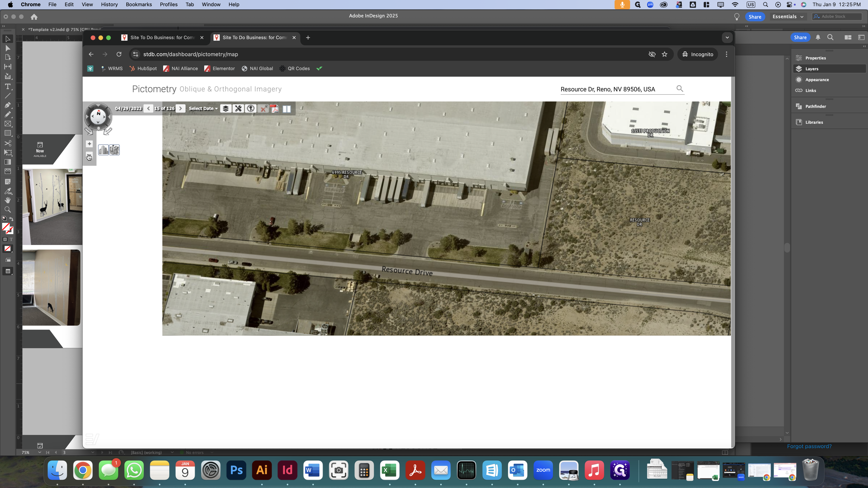Zoom in with the map plus button
Viewport: 868px width, 488px height.
point(89,144)
